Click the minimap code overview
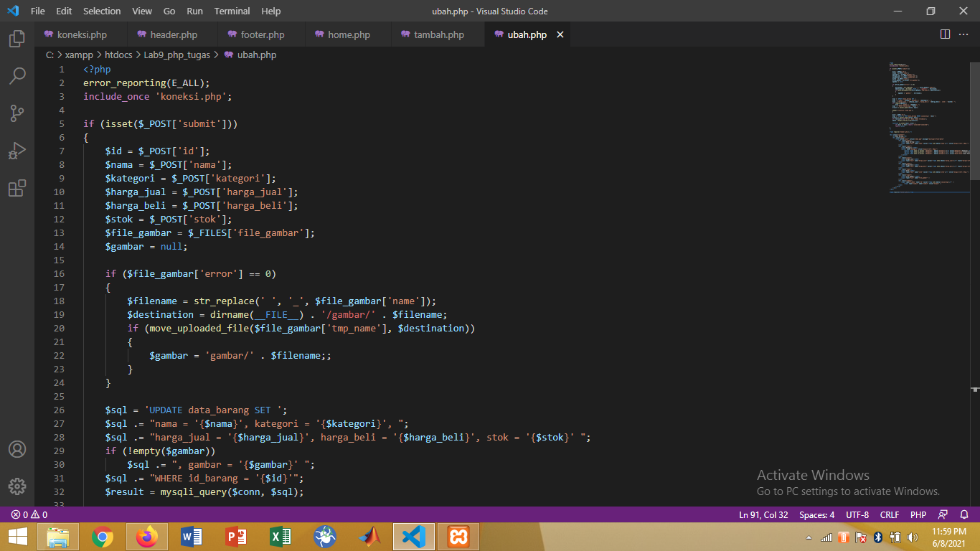The image size is (980, 551). pyautogui.click(x=929, y=128)
